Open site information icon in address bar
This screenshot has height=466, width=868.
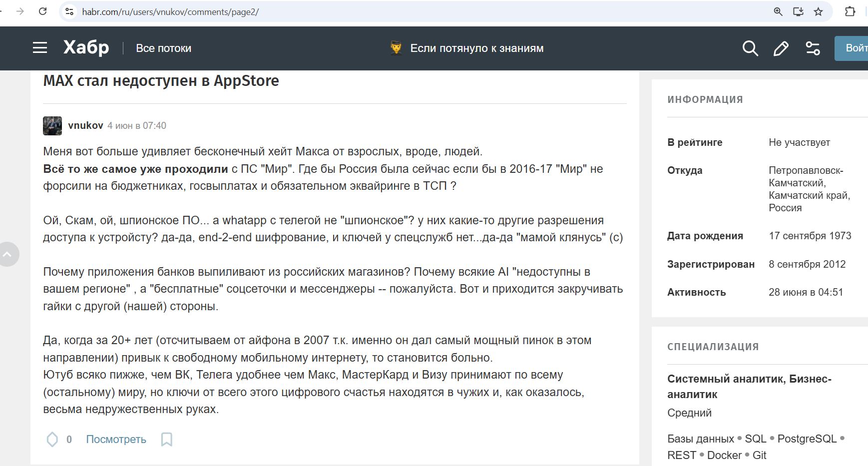(70, 11)
